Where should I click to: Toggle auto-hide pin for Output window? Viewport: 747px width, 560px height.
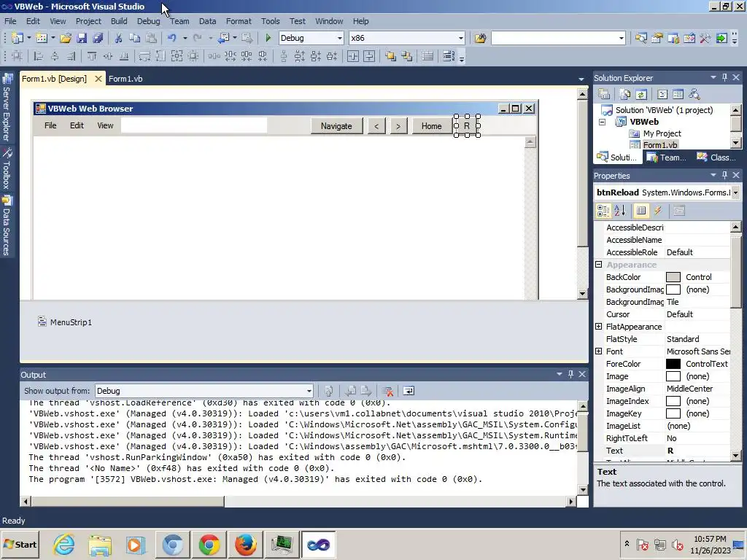click(570, 374)
